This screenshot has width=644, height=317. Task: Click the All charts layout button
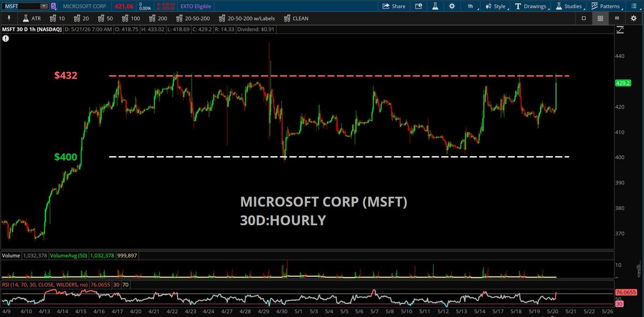[617, 18]
